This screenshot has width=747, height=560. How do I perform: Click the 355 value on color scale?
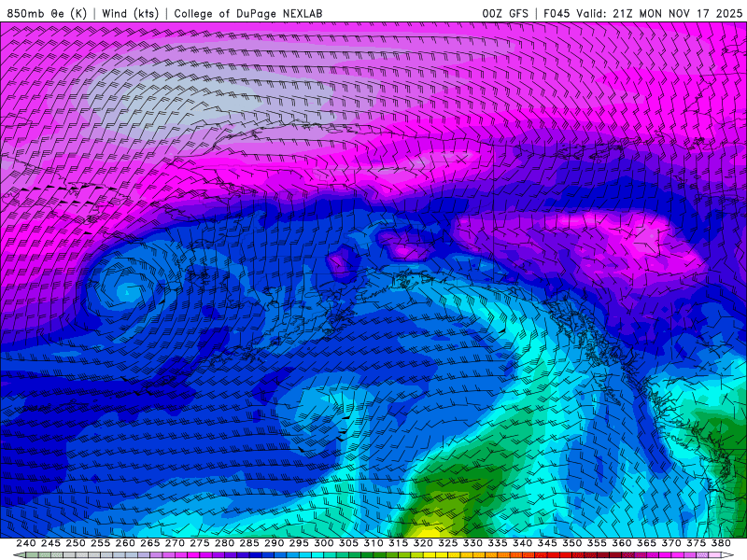[596, 543]
